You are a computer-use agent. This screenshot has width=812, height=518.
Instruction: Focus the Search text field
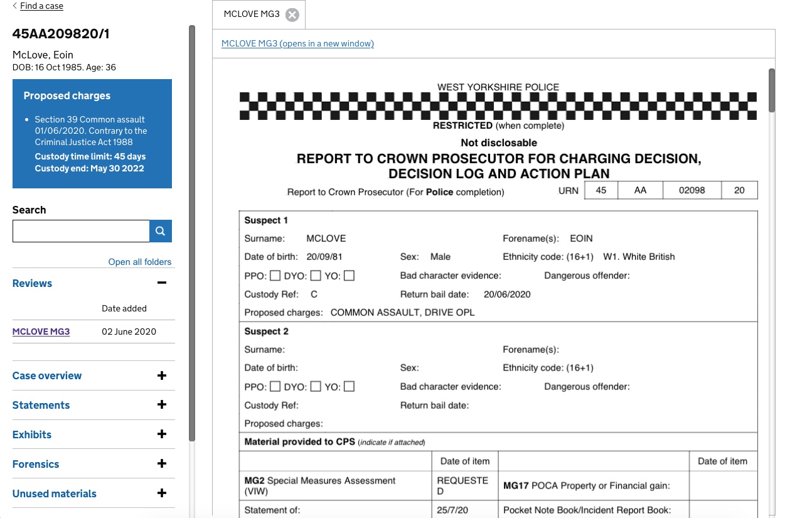coord(81,231)
